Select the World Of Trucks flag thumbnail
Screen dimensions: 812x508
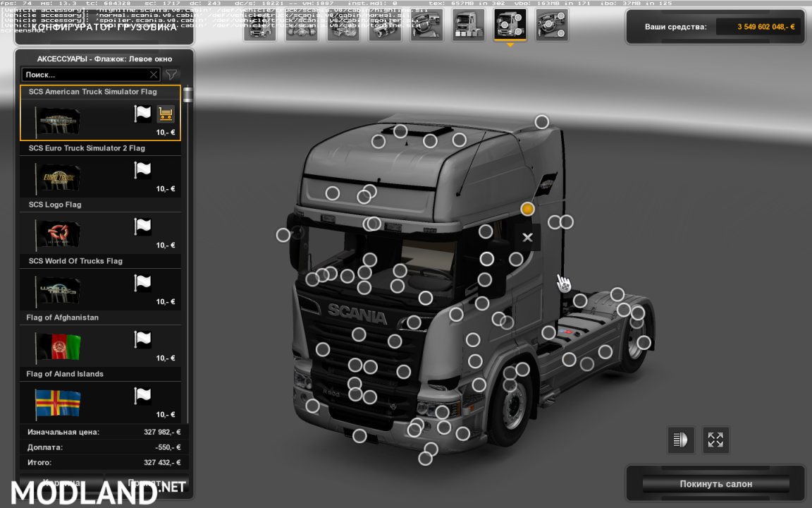[x=58, y=291]
